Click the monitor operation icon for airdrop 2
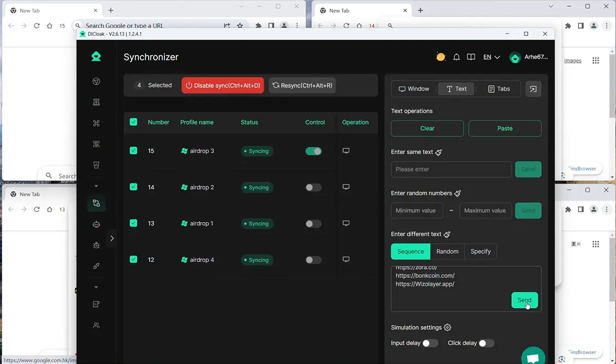Viewport: 616px width, 364px height. pyautogui.click(x=346, y=187)
